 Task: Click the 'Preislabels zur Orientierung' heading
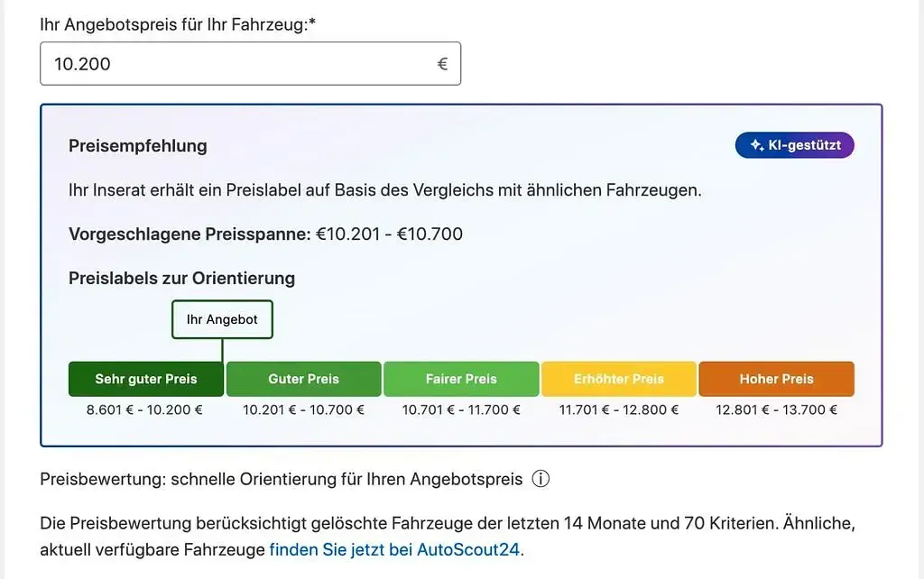(x=182, y=278)
